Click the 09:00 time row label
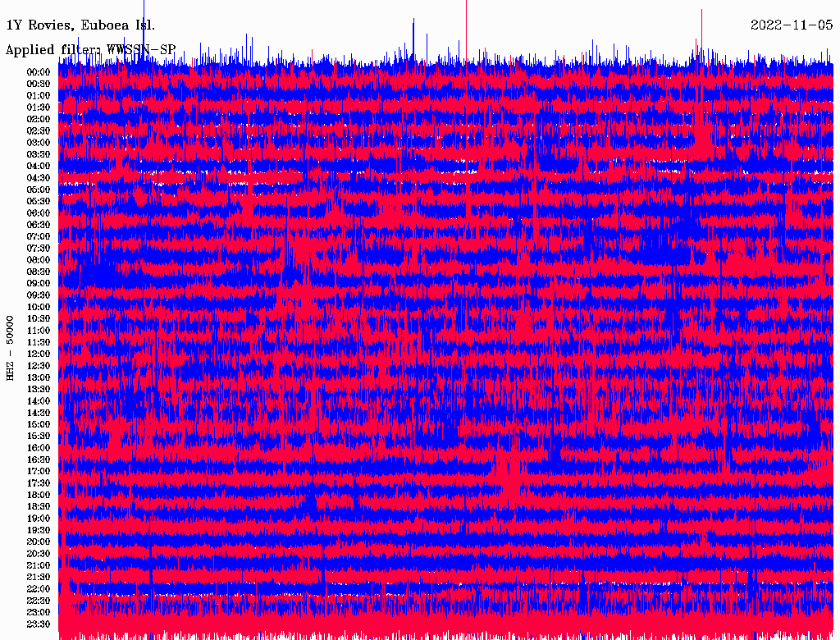Viewport: 840px width, 640px height. (x=39, y=283)
